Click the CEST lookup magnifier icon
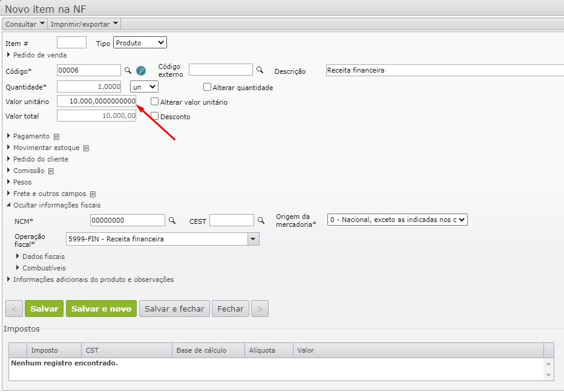 tap(261, 220)
